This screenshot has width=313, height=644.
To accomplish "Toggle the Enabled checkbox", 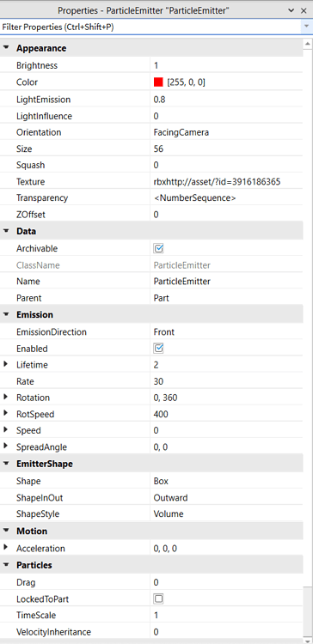I will [159, 349].
